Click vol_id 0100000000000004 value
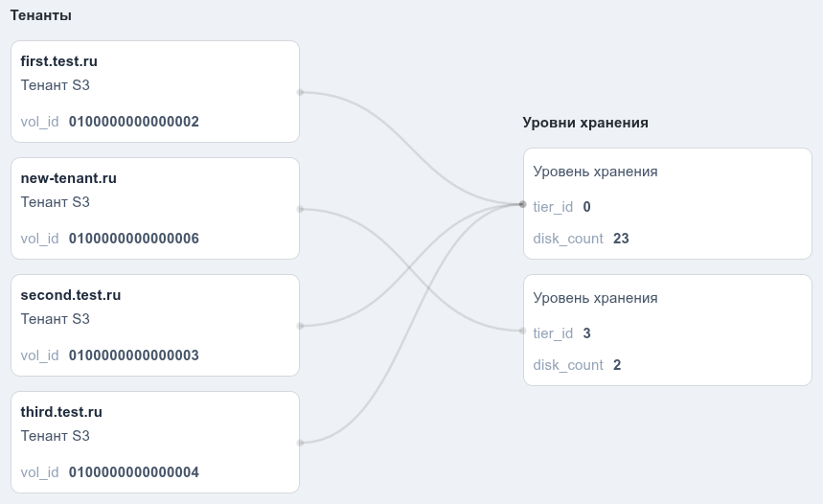The image size is (823, 504). [134, 472]
